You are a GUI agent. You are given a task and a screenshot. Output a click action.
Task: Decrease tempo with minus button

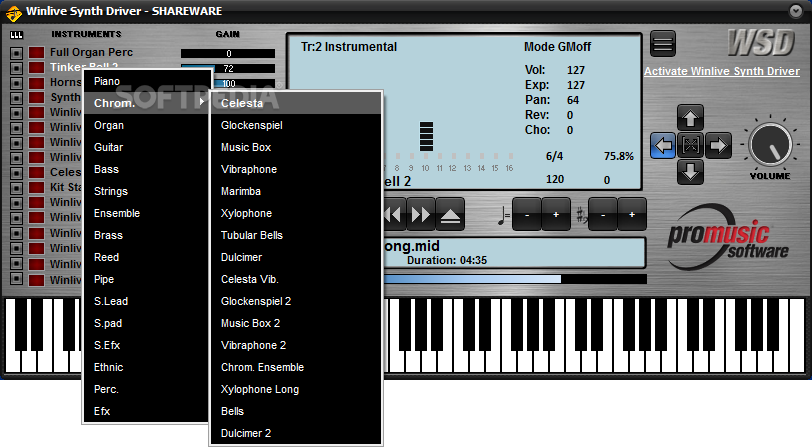527,214
